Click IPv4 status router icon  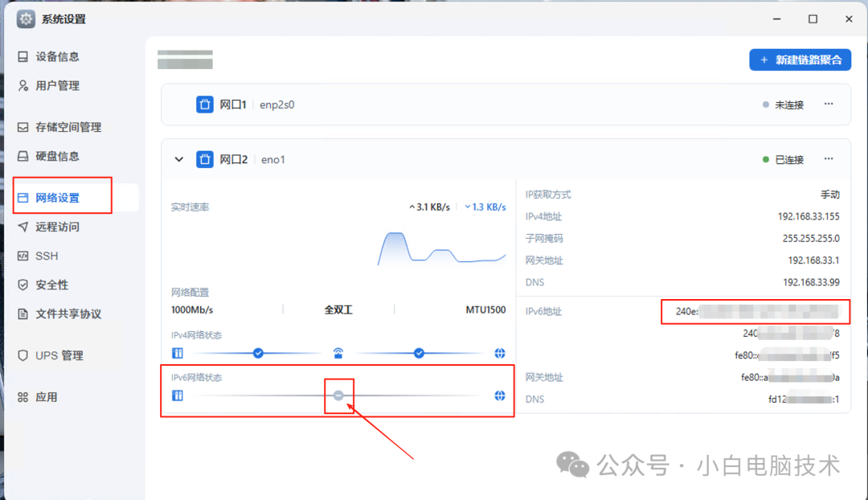pos(338,353)
